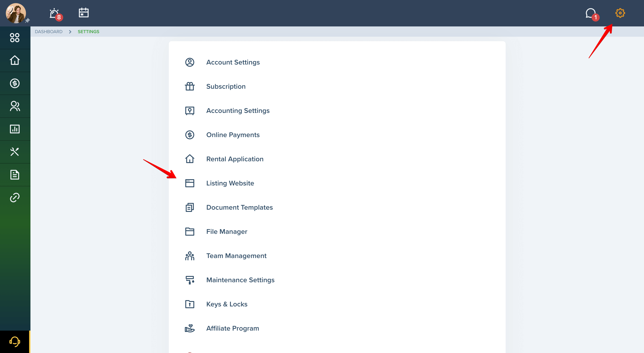
Task: Click the Listing Website browser icon
Action: pos(190,183)
